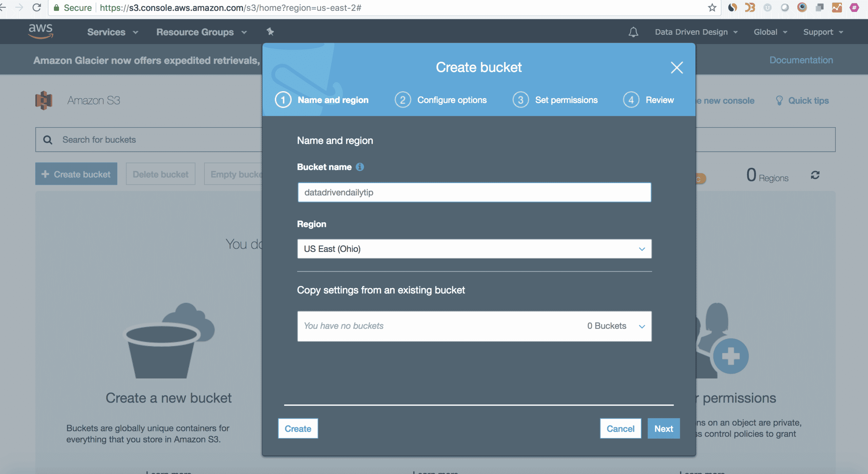The image size is (868, 474).
Task: Click the Delete bucket button
Action: pyautogui.click(x=160, y=174)
